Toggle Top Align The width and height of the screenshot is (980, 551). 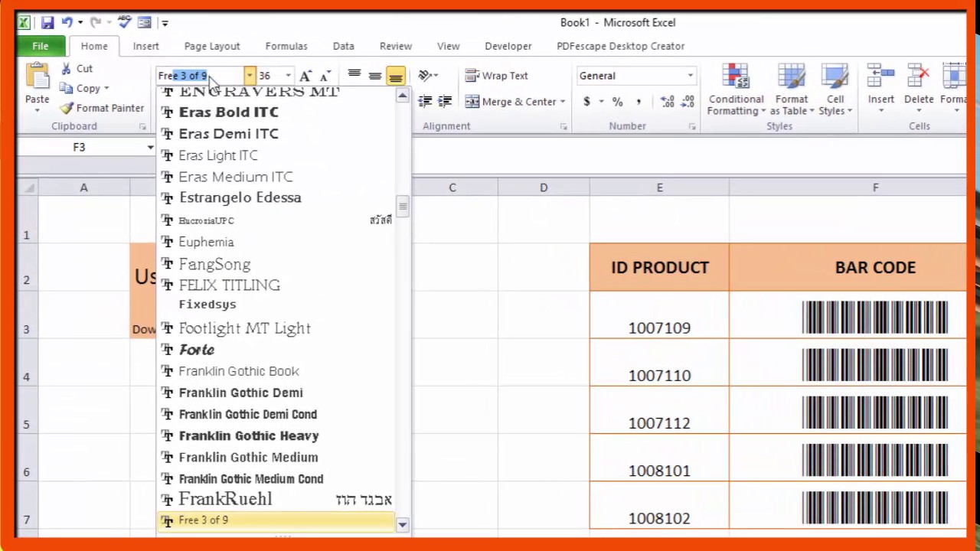point(354,76)
